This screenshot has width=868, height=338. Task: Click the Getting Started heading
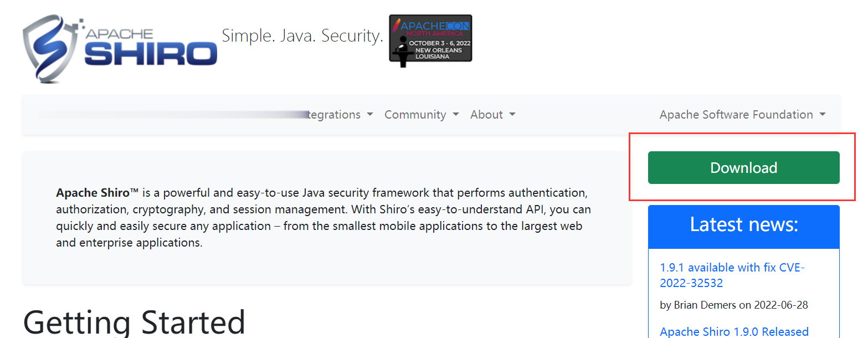[x=134, y=322]
